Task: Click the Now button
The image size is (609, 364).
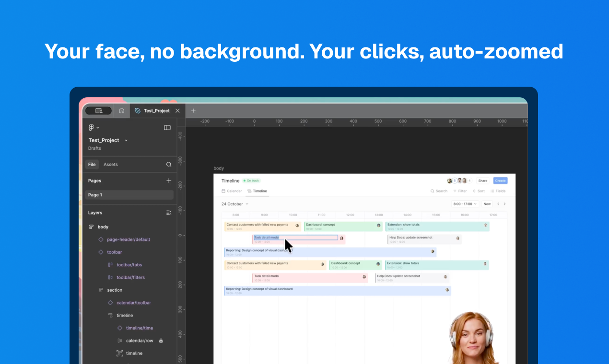Action: click(487, 204)
